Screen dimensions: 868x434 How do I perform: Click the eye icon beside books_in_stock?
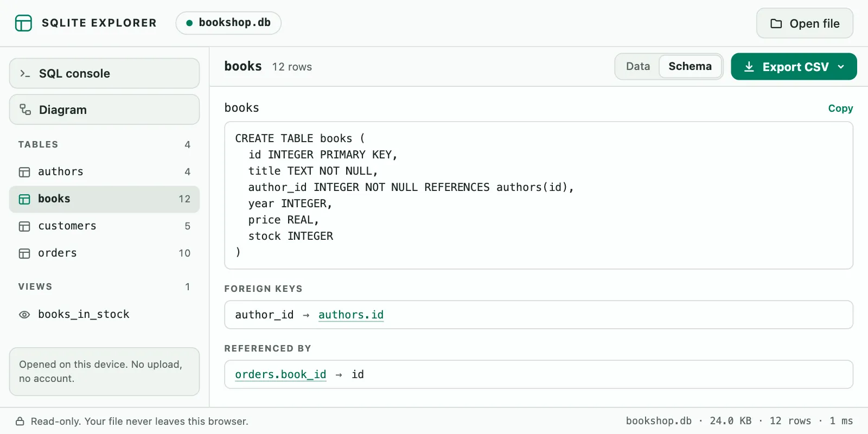point(24,315)
